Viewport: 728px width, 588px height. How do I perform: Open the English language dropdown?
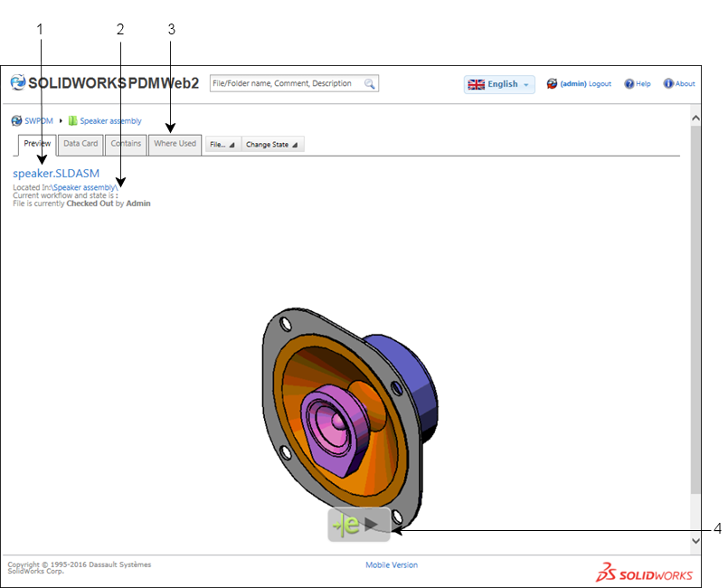pos(499,84)
